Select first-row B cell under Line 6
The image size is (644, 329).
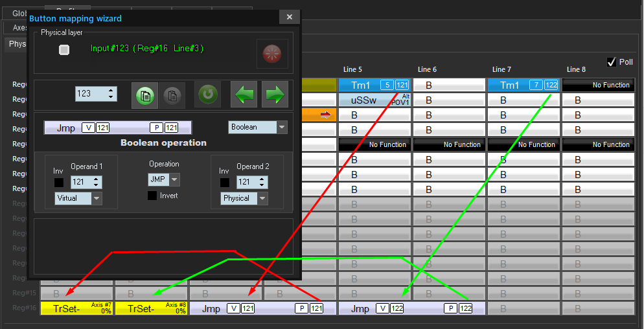(x=449, y=85)
